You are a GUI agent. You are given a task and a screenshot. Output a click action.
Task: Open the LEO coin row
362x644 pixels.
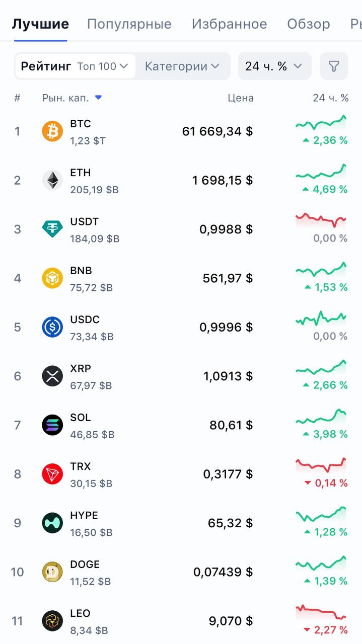point(181,621)
